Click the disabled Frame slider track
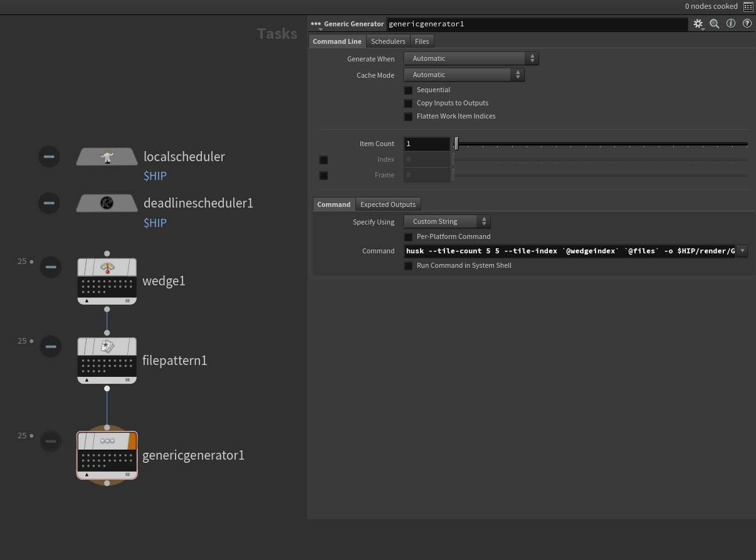 pos(601,176)
